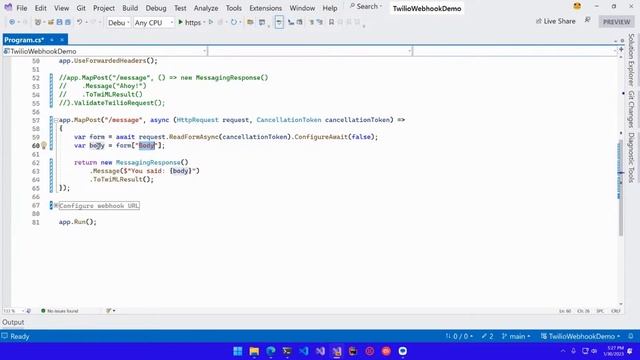The image size is (640, 360).
Task: Open the File menu
Action: 22,8
